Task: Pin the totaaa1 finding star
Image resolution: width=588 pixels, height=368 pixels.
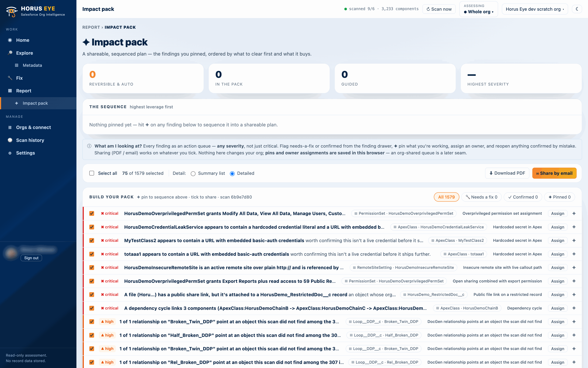Action: pos(574,254)
